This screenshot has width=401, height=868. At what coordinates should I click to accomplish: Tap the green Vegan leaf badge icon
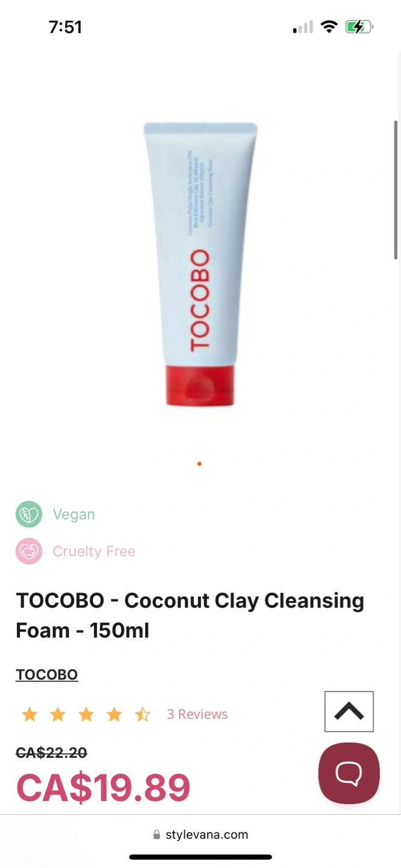(29, 514)
